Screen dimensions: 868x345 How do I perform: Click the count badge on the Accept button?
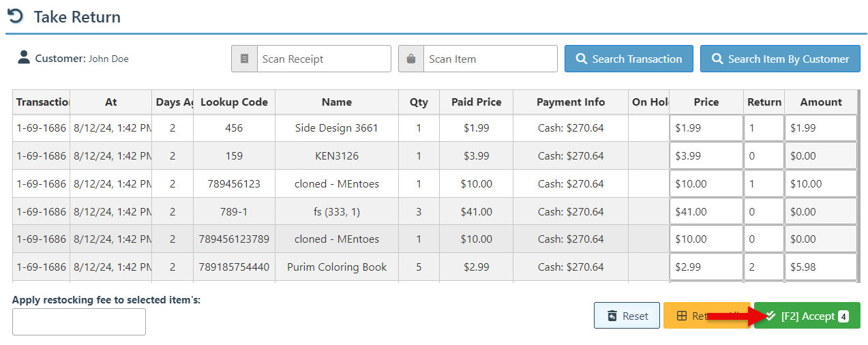point(843,316)
